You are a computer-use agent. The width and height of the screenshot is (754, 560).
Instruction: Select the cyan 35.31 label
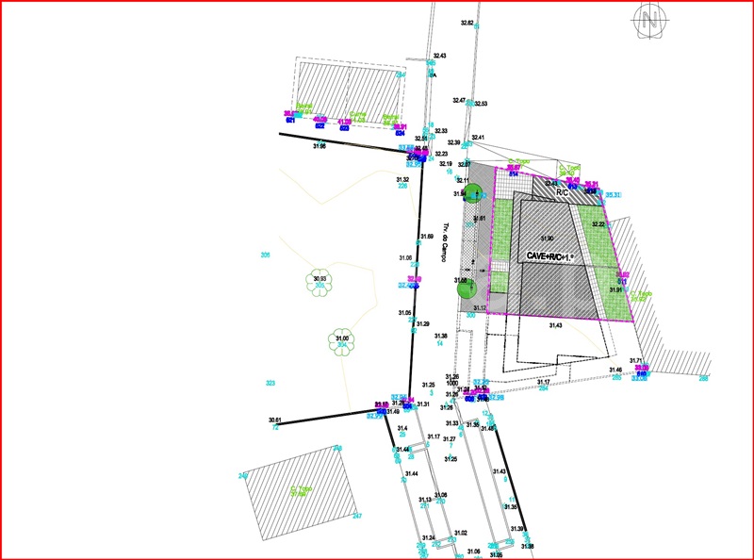[x=614, y=195]
